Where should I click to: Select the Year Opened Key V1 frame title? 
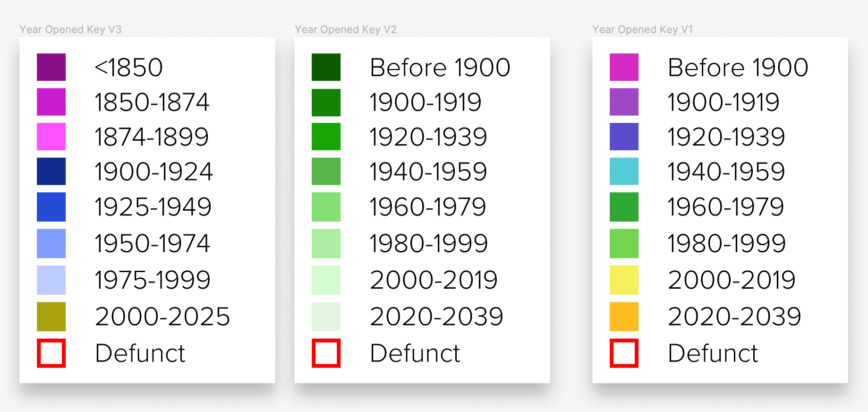(642, 29)
